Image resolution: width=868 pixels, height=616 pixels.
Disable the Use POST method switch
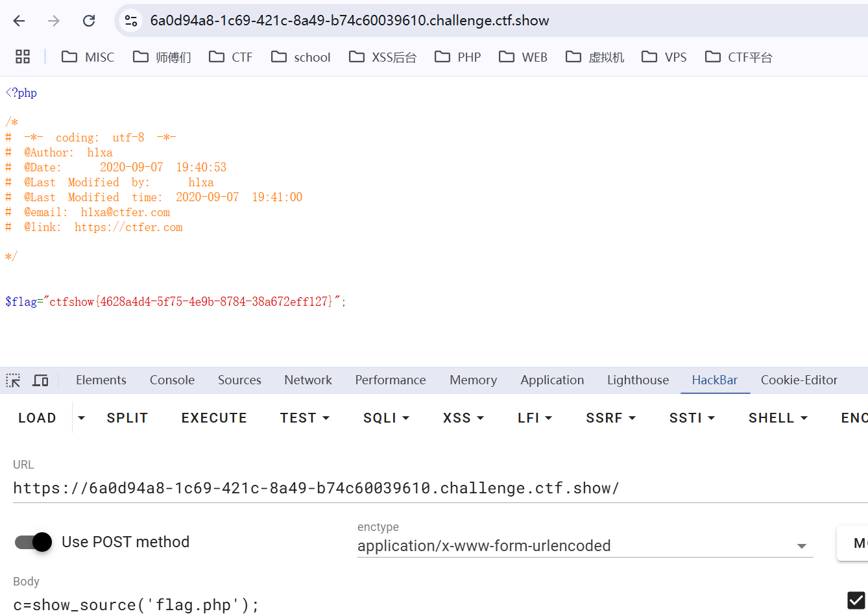pos(34,542)
